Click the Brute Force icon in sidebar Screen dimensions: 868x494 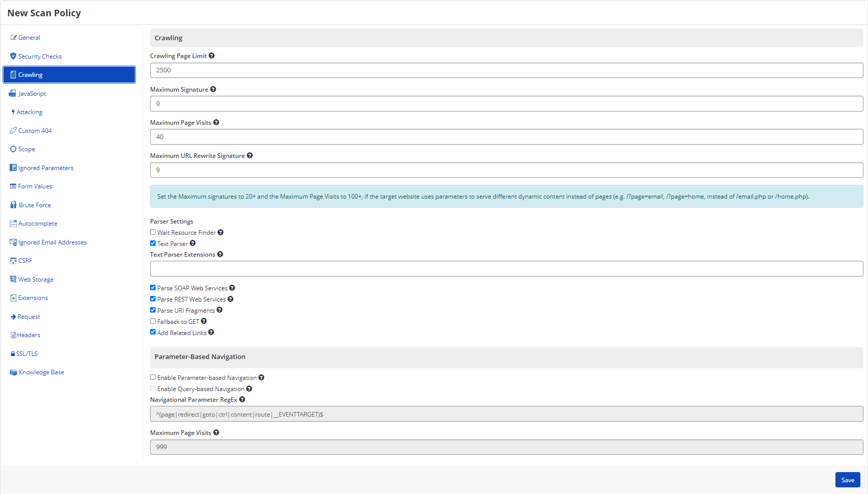pos(13,205)
